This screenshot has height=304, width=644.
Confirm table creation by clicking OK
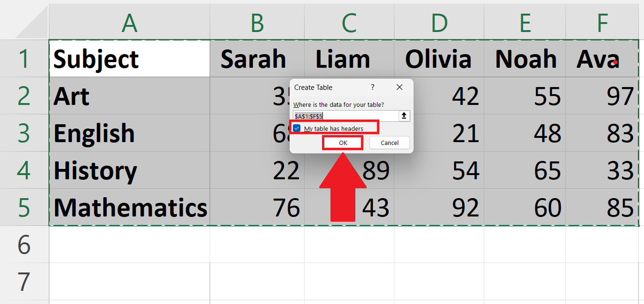[x=342, y=142]
